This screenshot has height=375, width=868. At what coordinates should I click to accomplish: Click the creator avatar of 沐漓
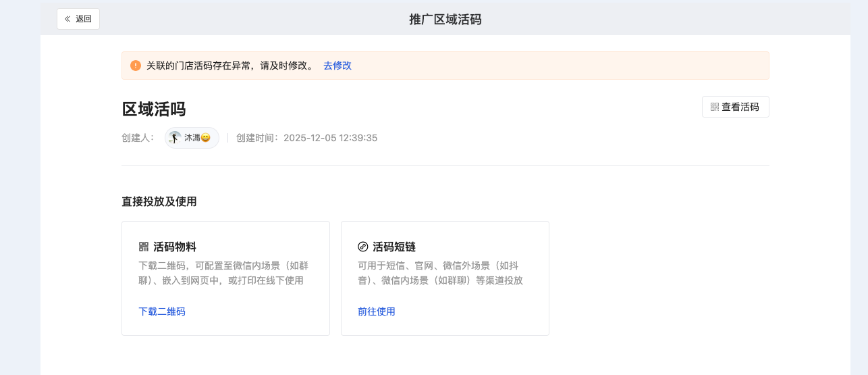[175, 138]
